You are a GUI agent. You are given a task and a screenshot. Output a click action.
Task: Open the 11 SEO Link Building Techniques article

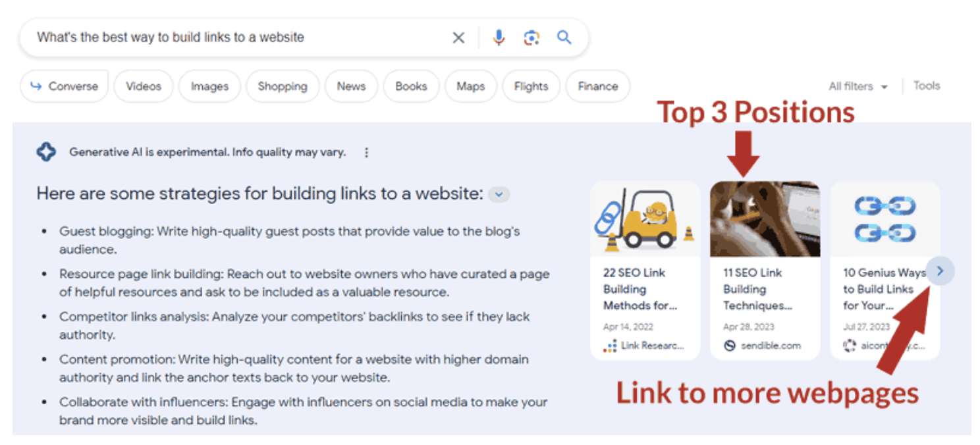tap(757, 289)
